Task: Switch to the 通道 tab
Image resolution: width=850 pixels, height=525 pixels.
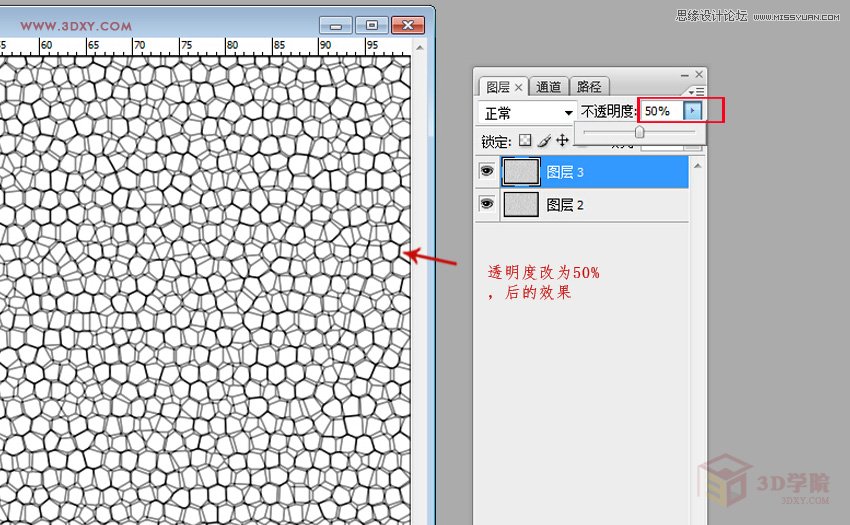Action: [548, 87]
